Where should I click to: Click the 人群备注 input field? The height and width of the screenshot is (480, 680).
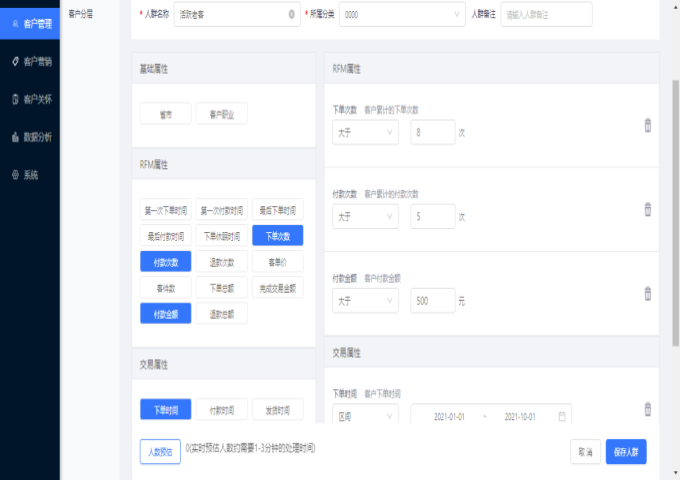pyautogui.click(x=546, y=15)
